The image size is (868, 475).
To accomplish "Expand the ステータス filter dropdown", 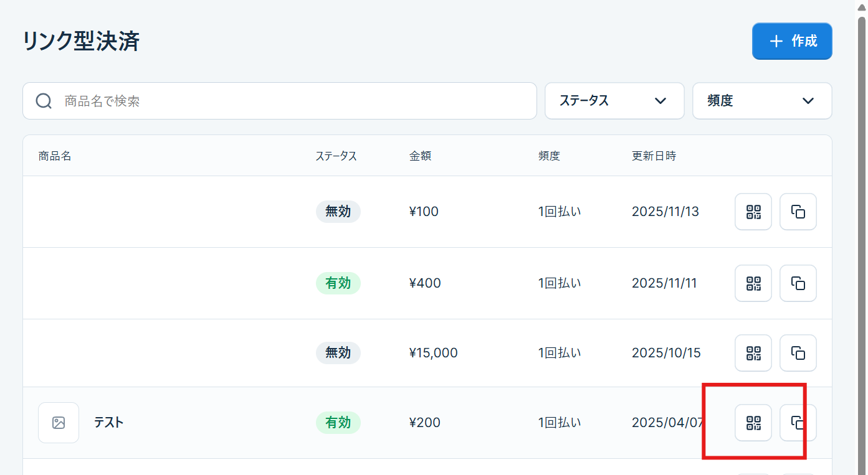I will [x=614, y=101].
